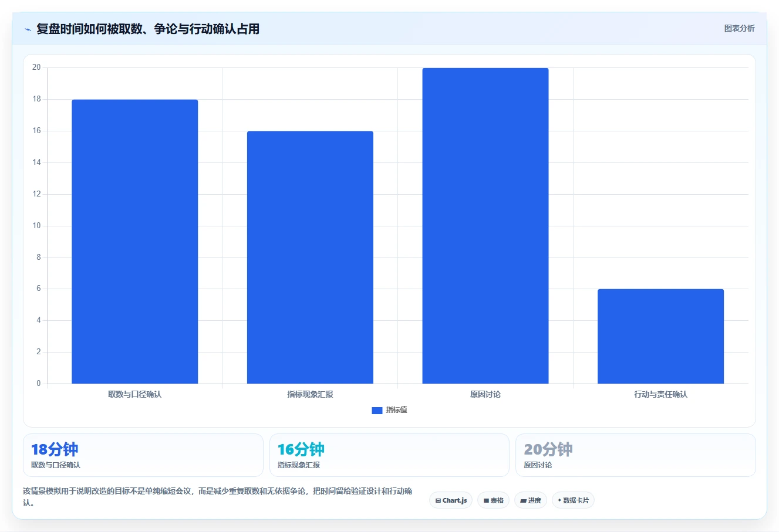Click the 图表分析 label in header
779x532 pixels.
[x=739, y=28]
